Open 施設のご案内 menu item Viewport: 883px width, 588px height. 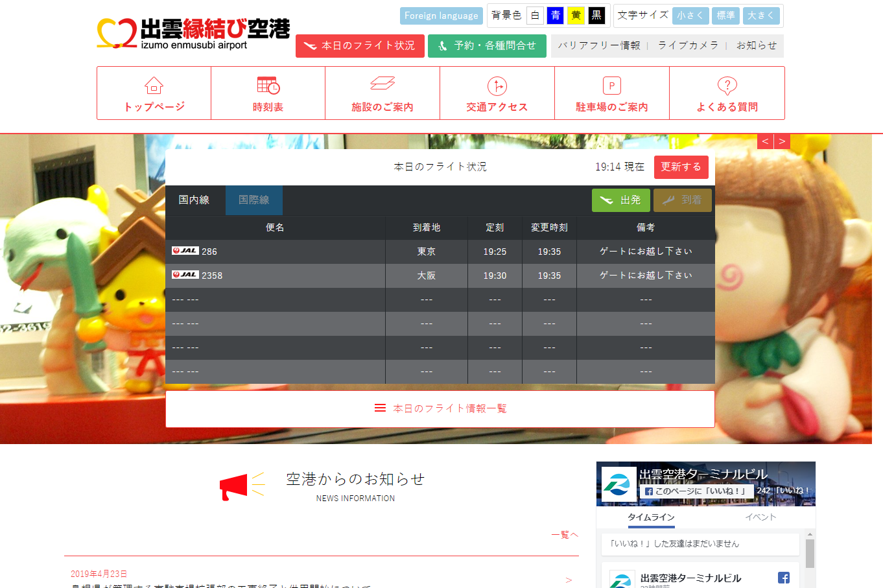[383, 93]
